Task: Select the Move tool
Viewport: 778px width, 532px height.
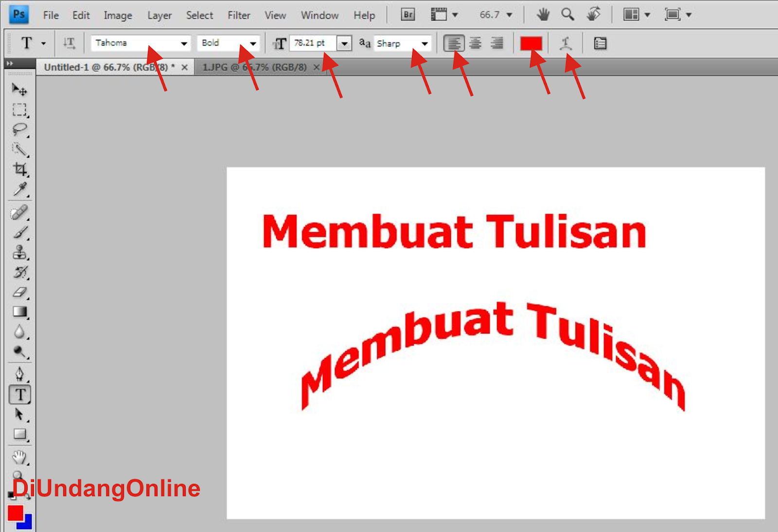Action: click(x=19, y=89)
